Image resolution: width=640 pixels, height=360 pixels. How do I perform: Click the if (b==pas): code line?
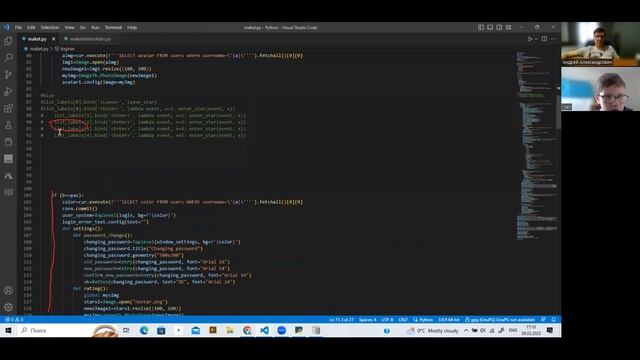(67, 195)
